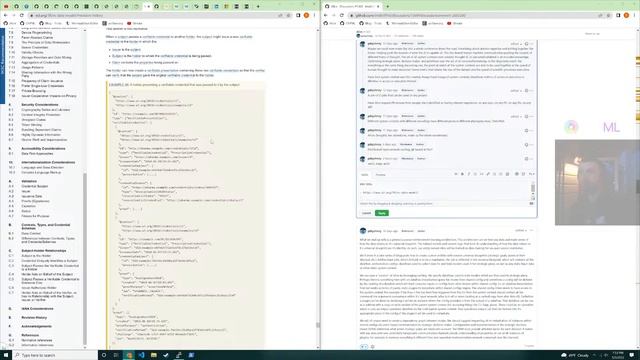Insert a quote in the GitHub comment editor

pyautogui.click(x=476, y=174)
